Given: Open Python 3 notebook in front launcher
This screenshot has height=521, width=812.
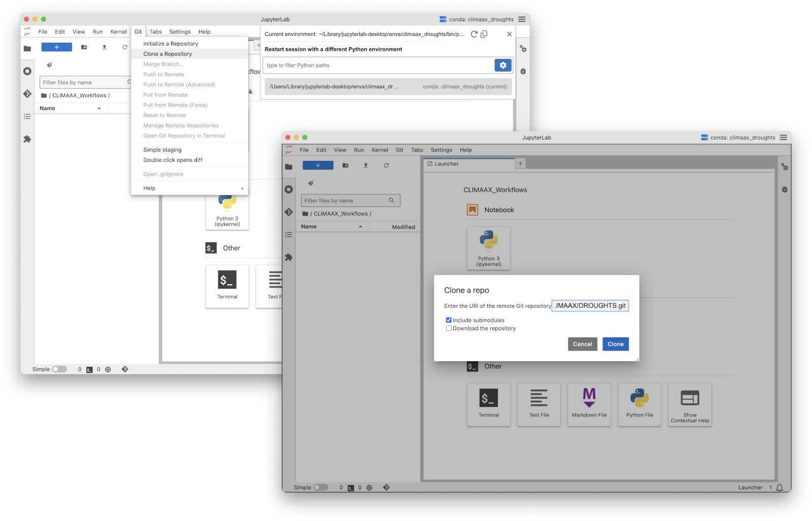Looking at the screenshot, I should 489,248.
